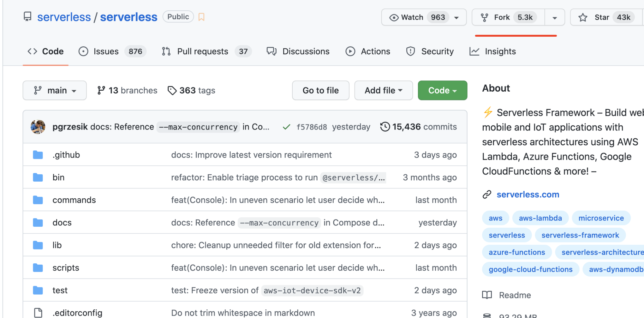The image size is (644, 318).
Task: Open 'Do not trim whitespace in markdown' commit
Action: coord(243,313)
